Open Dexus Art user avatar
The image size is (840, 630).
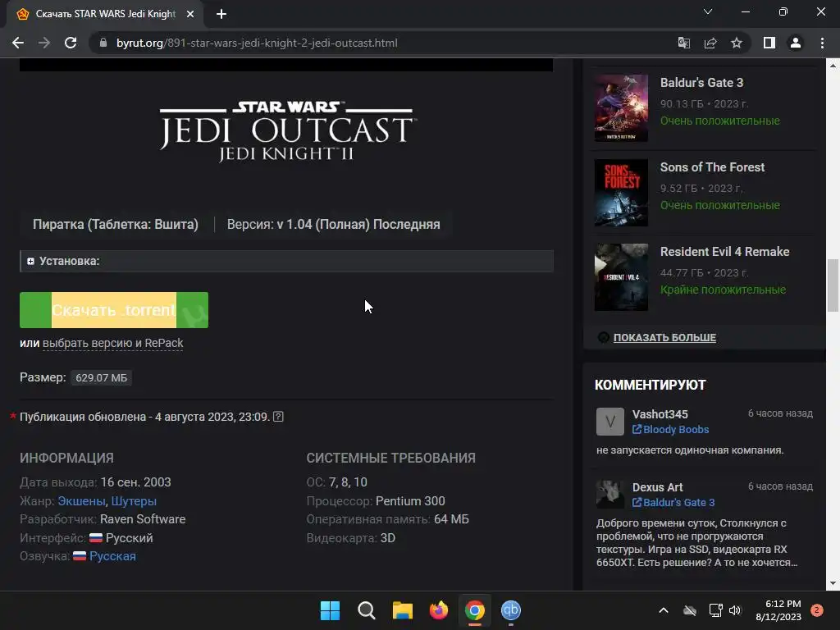(x=610, y=495)
